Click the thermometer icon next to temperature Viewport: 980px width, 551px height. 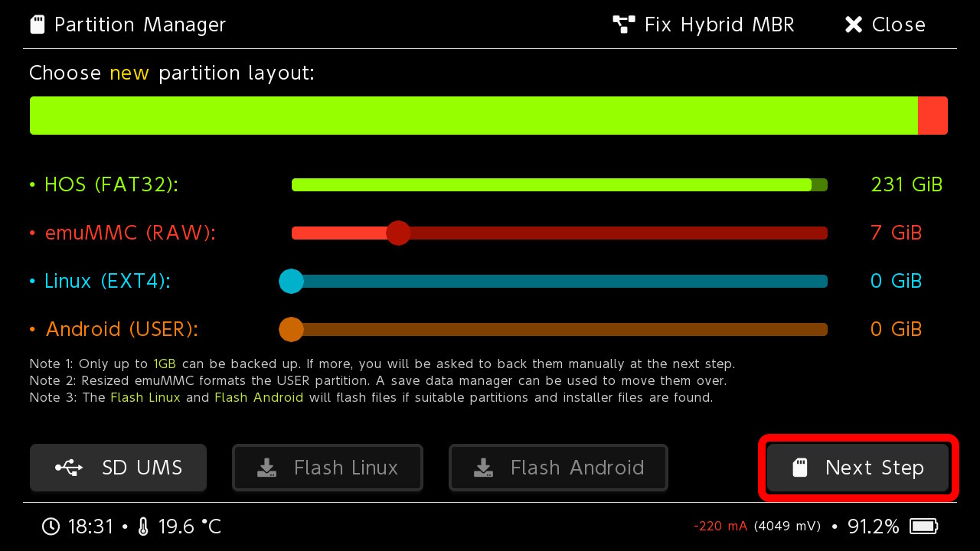tap(143, 527)
